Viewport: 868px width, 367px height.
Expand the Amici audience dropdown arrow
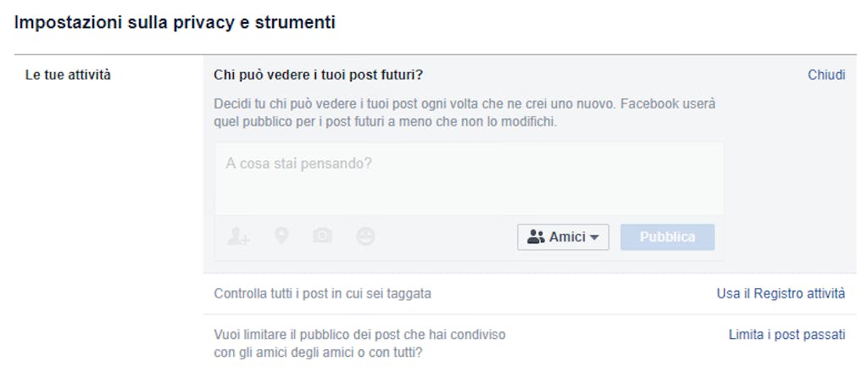(x=594, y=238)
